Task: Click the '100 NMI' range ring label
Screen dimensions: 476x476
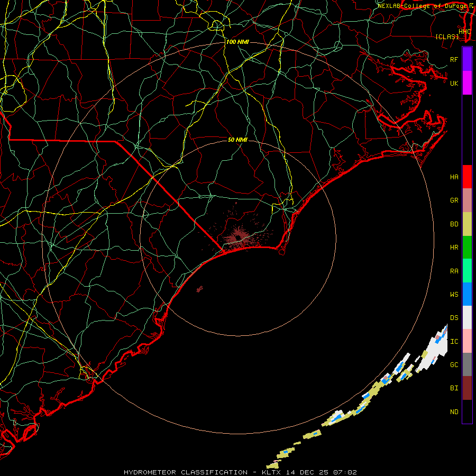Action: tap(237, 42)
